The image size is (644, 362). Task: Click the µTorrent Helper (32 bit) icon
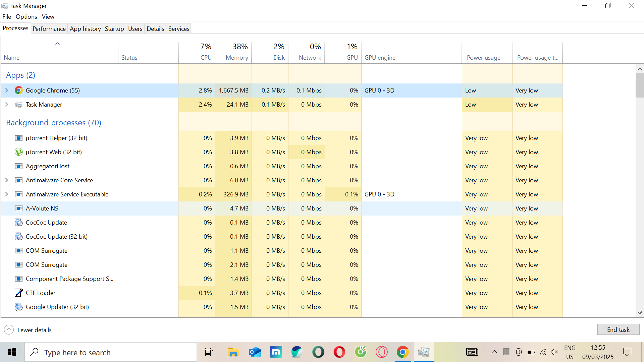[x=19, y=138]
